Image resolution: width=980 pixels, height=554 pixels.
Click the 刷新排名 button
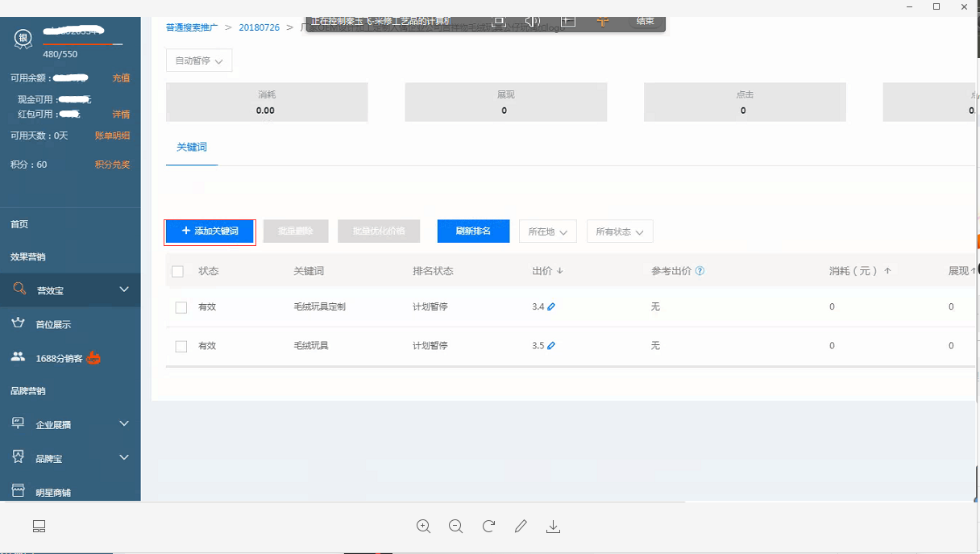(x=473, y=231)
